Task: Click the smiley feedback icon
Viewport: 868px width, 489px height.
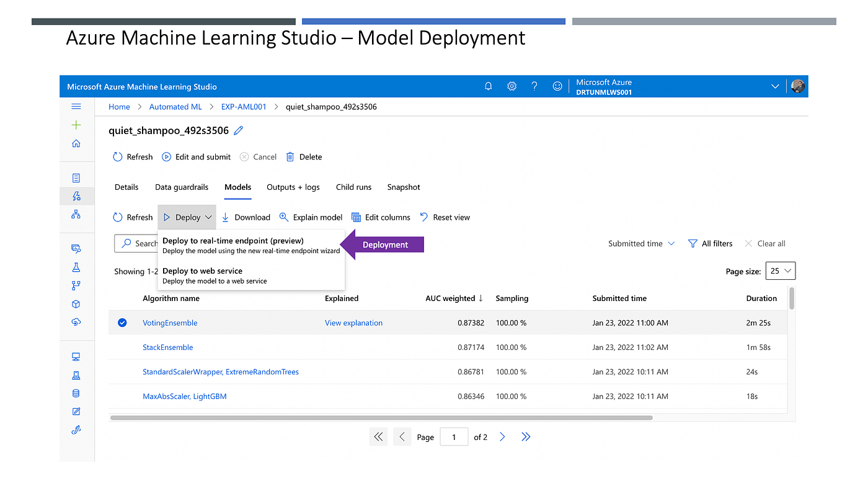Action: coord(557,87)
